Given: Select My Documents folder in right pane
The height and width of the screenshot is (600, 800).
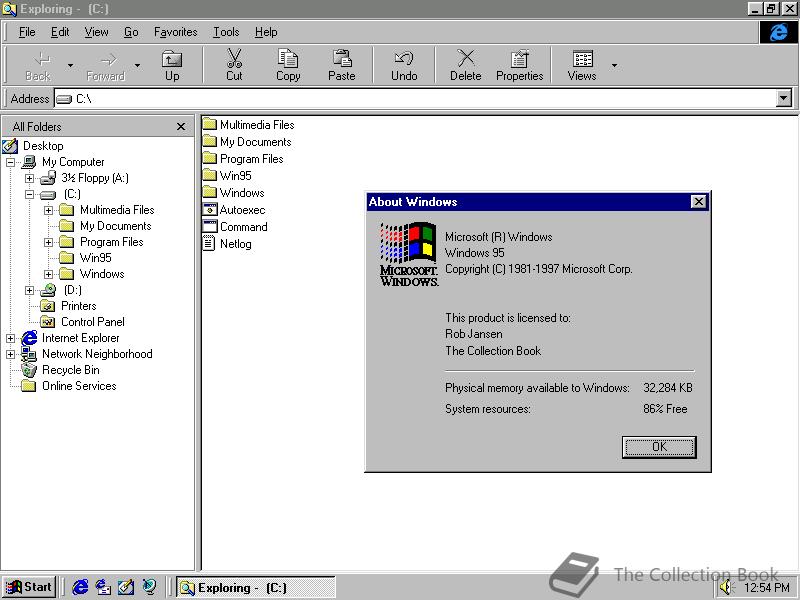Looking at the screenshot, I should pyautogui.click(x=247, y=142).
